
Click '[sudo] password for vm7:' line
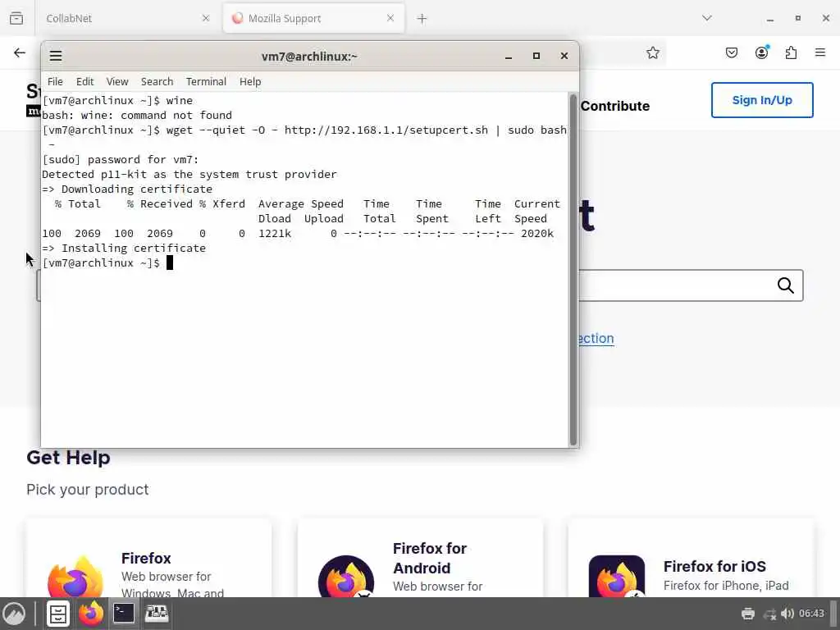pos(120,160)
